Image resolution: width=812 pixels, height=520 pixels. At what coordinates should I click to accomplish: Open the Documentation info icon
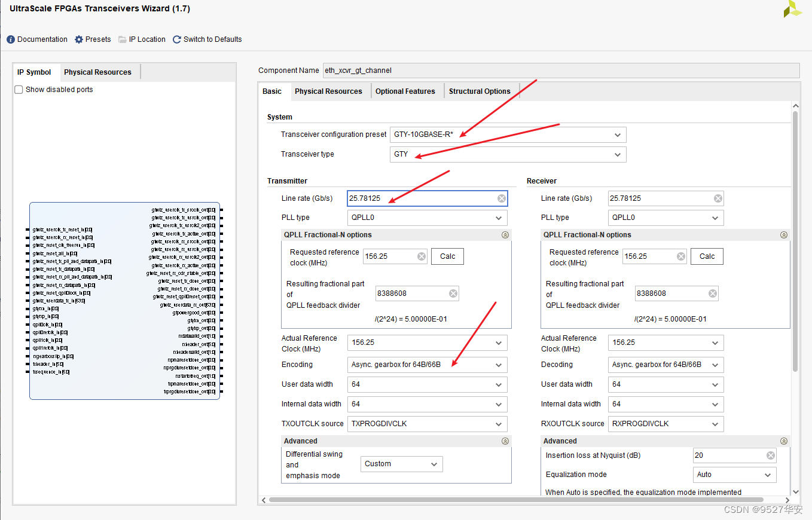coord(10,39)
